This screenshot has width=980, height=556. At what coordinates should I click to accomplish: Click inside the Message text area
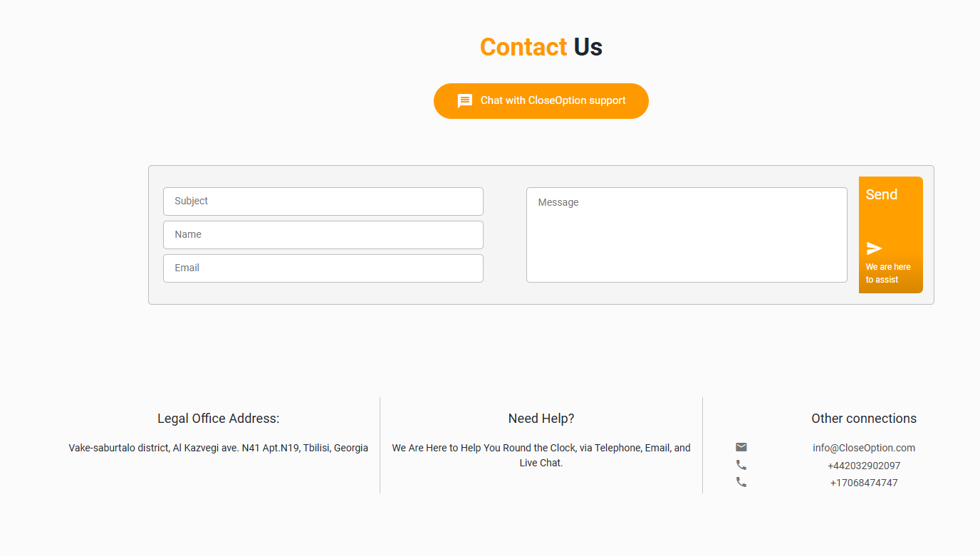click(x=687, y=235)
